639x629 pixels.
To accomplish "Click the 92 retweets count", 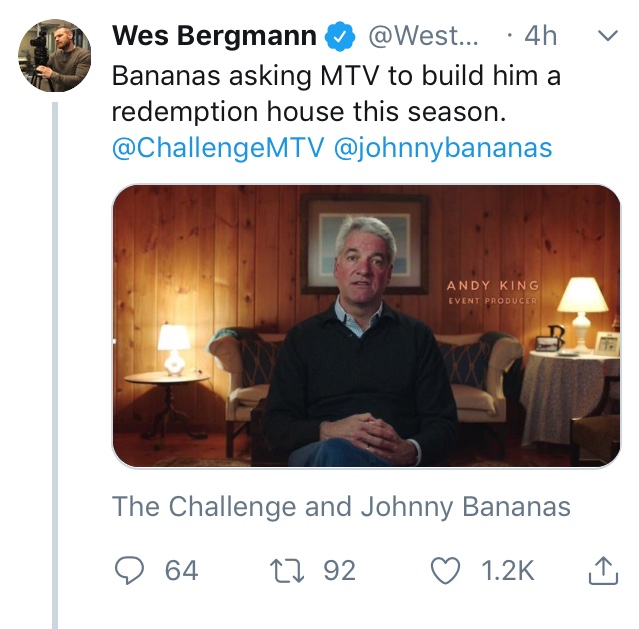I will click(339, 570).
